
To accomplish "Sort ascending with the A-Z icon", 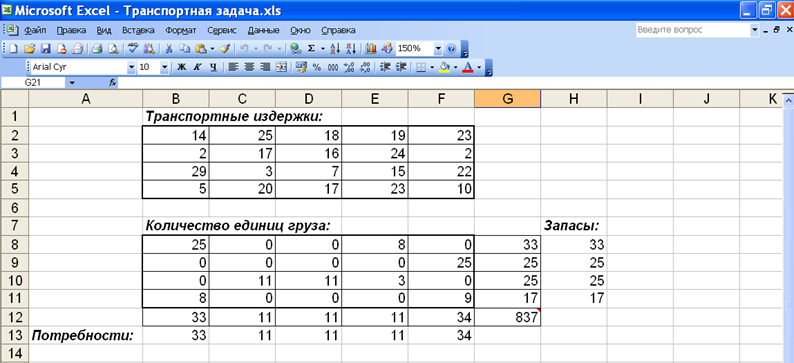I will [335, 49].
